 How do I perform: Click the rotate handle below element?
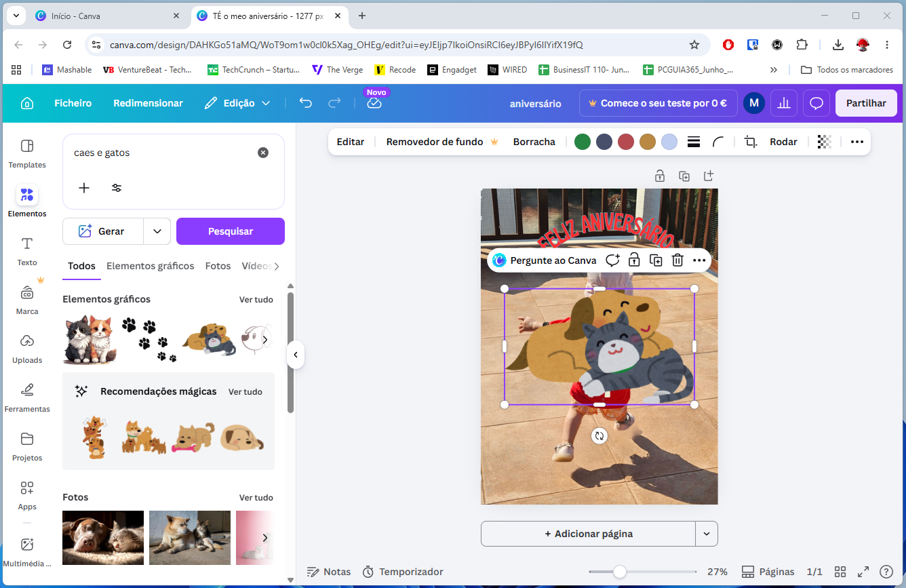[599, 436]
